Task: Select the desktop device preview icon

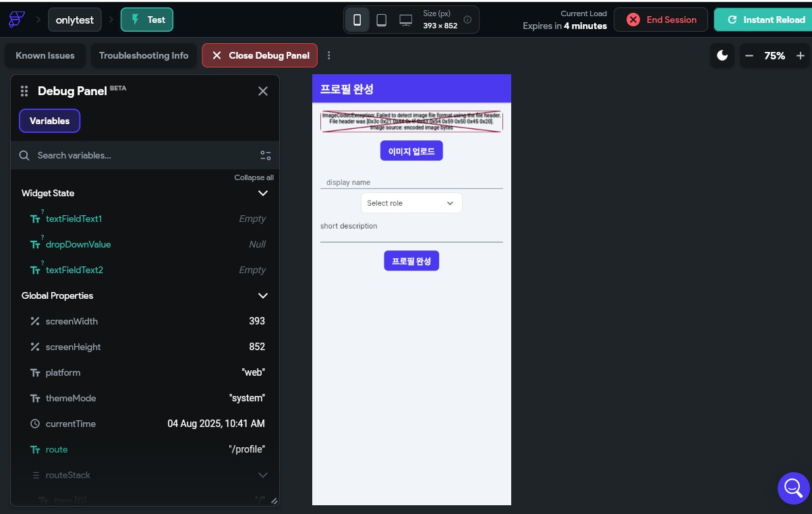Action: 405,20
